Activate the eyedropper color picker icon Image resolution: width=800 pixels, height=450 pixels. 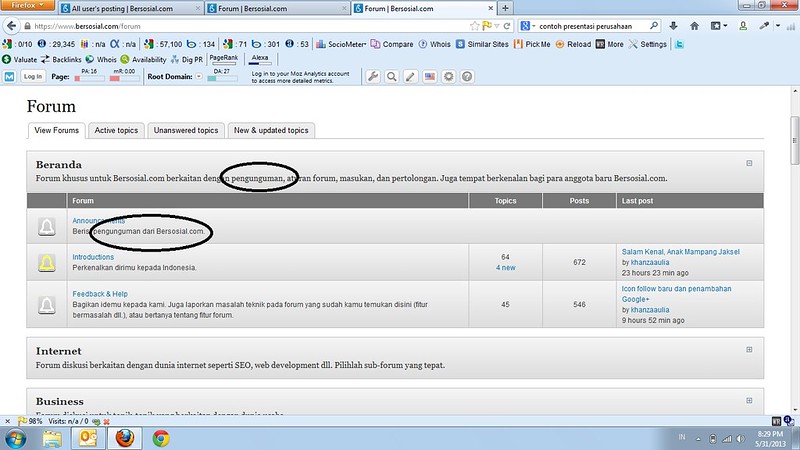tap(764, 26)
